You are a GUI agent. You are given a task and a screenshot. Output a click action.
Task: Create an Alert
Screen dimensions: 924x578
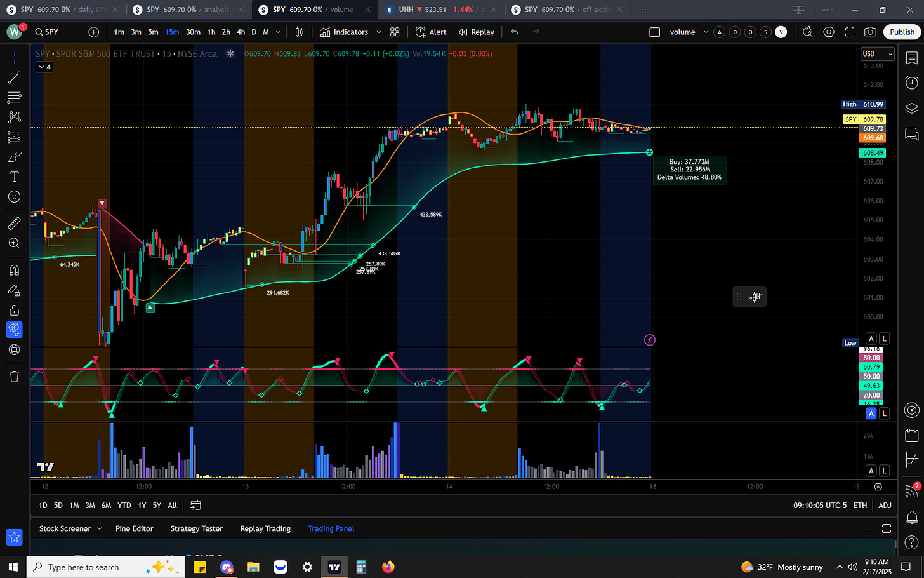click(431, 32)
